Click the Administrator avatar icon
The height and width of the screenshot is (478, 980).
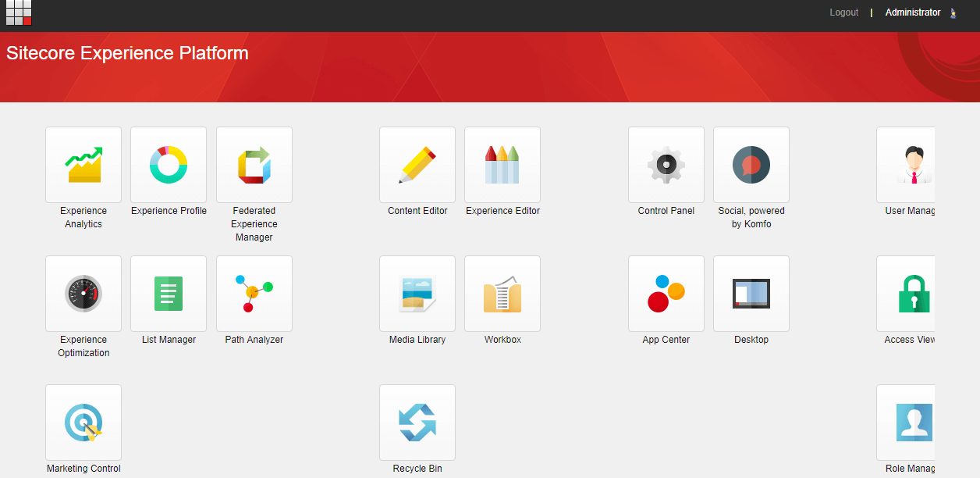coord(953,12)
